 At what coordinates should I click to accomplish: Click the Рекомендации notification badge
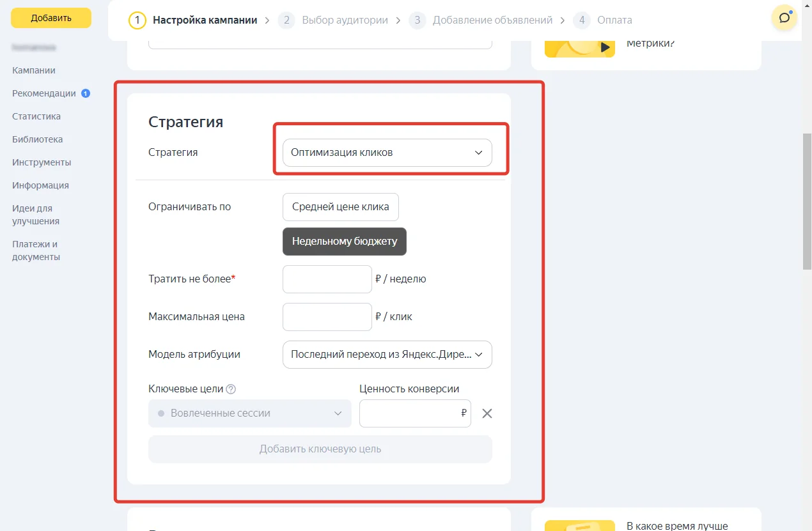click(86, 93)
